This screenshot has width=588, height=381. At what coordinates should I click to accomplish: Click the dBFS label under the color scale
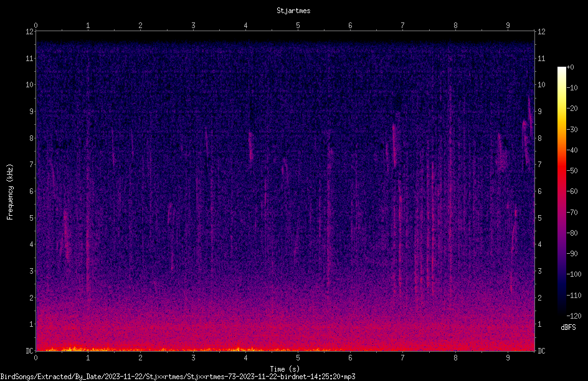tap(568, 327)
